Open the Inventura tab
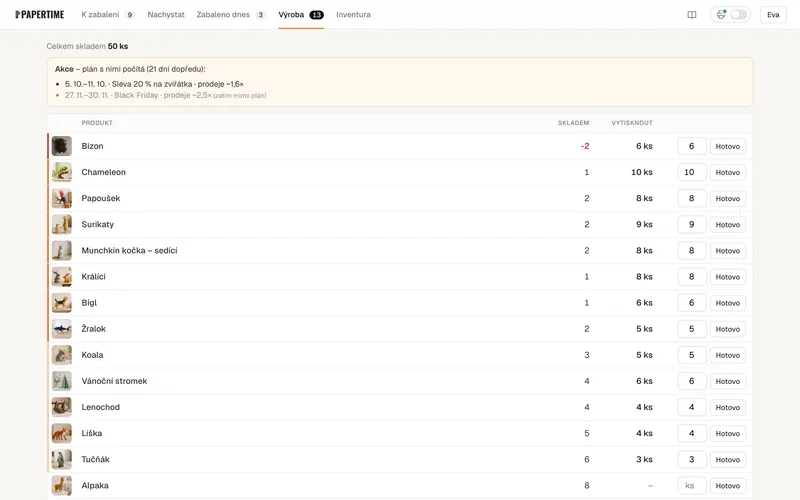The width and height of the screenshot is (800, 500). click(353, 15)
